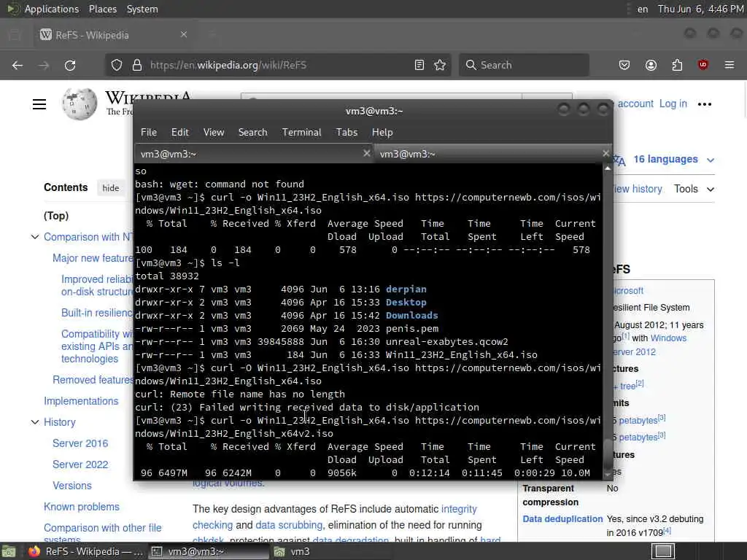
Task: Click terminal scrollbar up arrow
Action: (608, 168)
